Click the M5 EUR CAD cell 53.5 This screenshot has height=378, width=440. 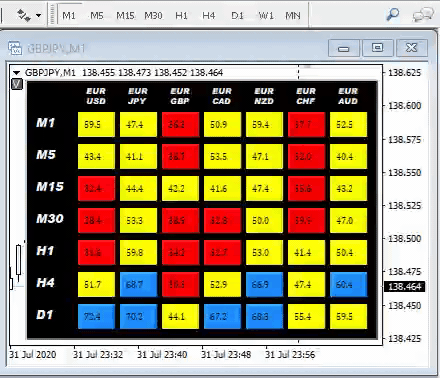(222, 156)
